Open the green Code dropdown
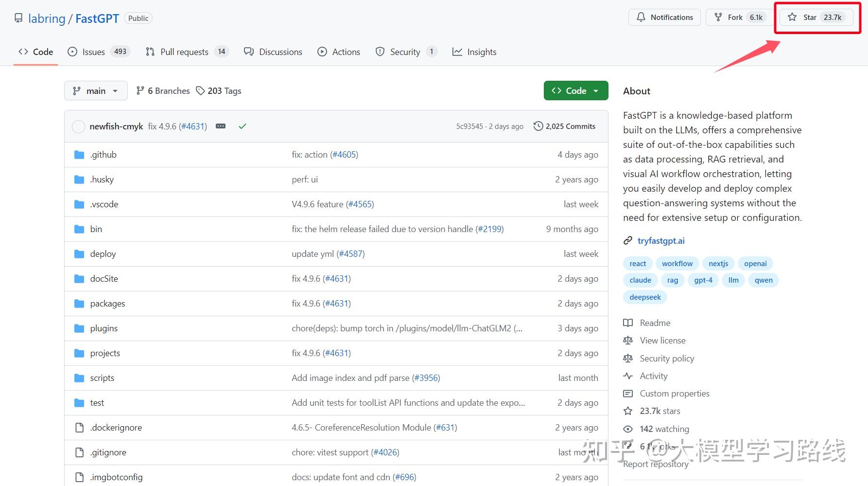The image size is (868, 486). click(x=575, y=91)
